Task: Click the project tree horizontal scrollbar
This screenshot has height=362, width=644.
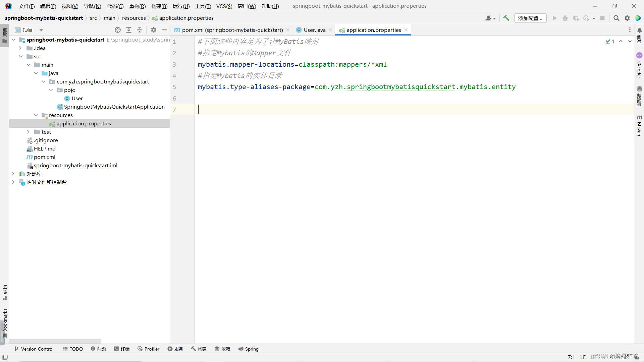Action: click(x=55, y=341)
